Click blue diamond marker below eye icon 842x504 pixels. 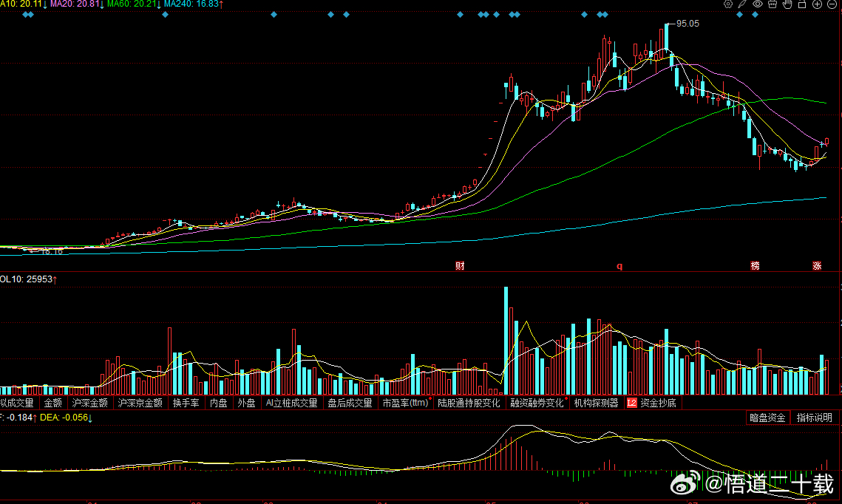point(755,15)
